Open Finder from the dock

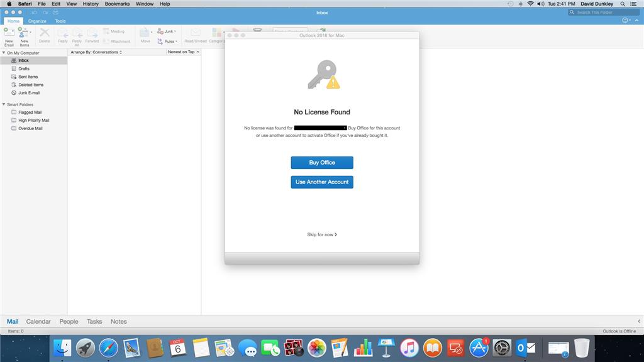click(x=62, y=348)
